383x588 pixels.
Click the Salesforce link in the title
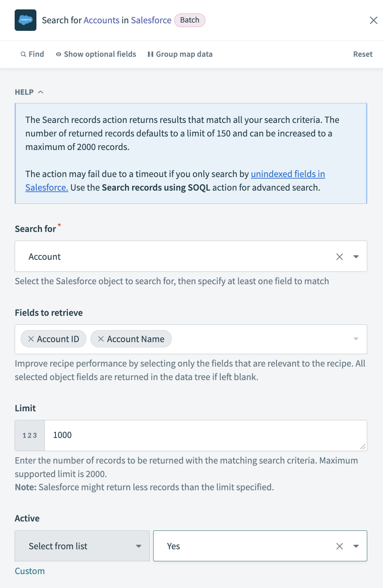coord(151,20)
